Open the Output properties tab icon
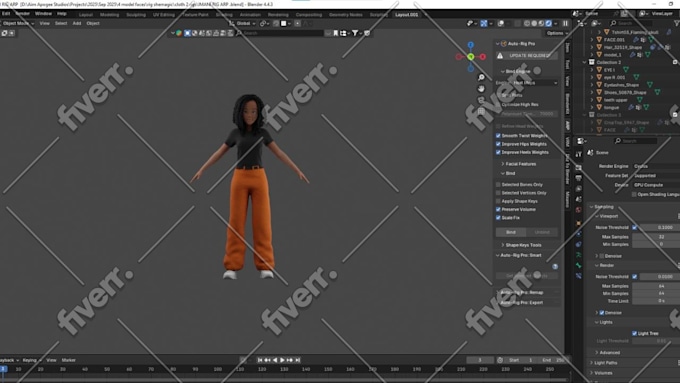Screen dimensions: 680x383 click(x=579, y=178)
